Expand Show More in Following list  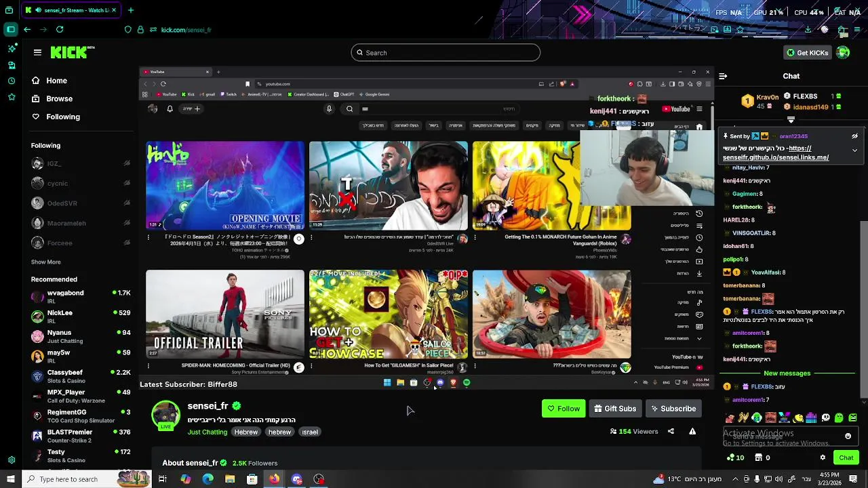click(x=45, y=262)
